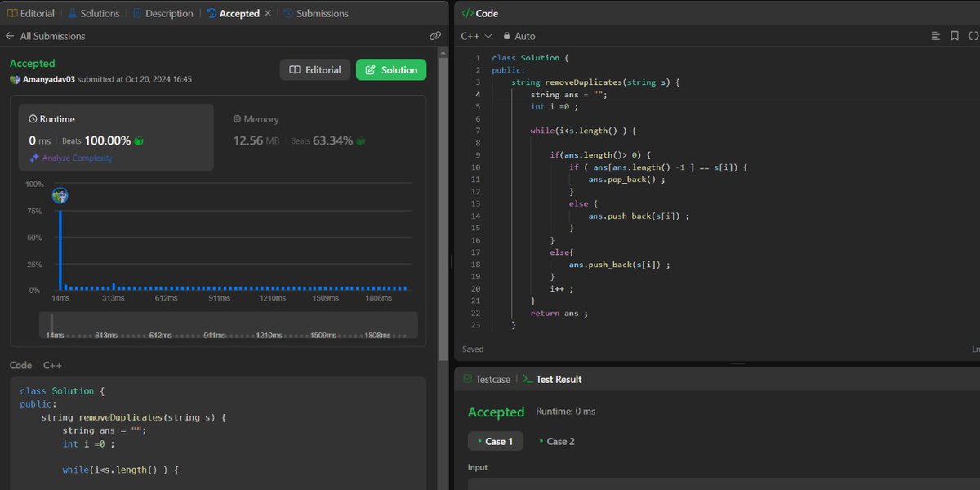The width and height of the screenshot is (980, 490).
Task: Click the clapping icon beside 63.34%
Action: pyautogui.click(x=360, y=140)
